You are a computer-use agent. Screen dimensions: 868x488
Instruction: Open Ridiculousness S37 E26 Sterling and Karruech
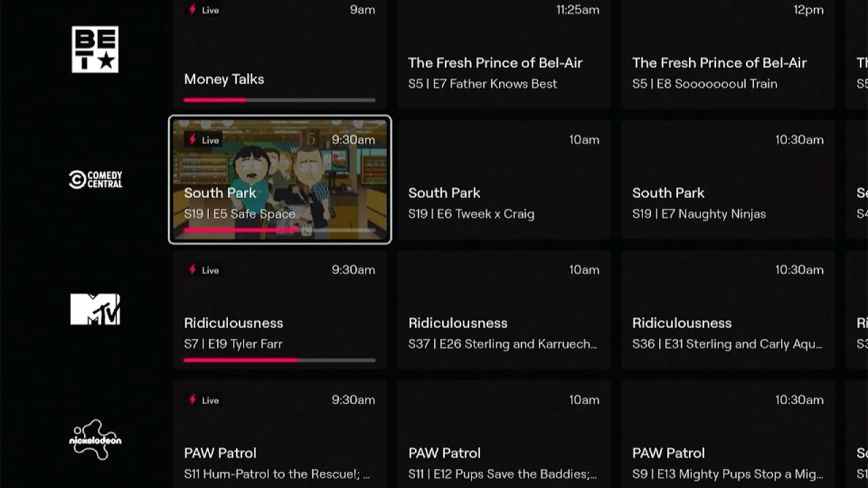point(505,310)
